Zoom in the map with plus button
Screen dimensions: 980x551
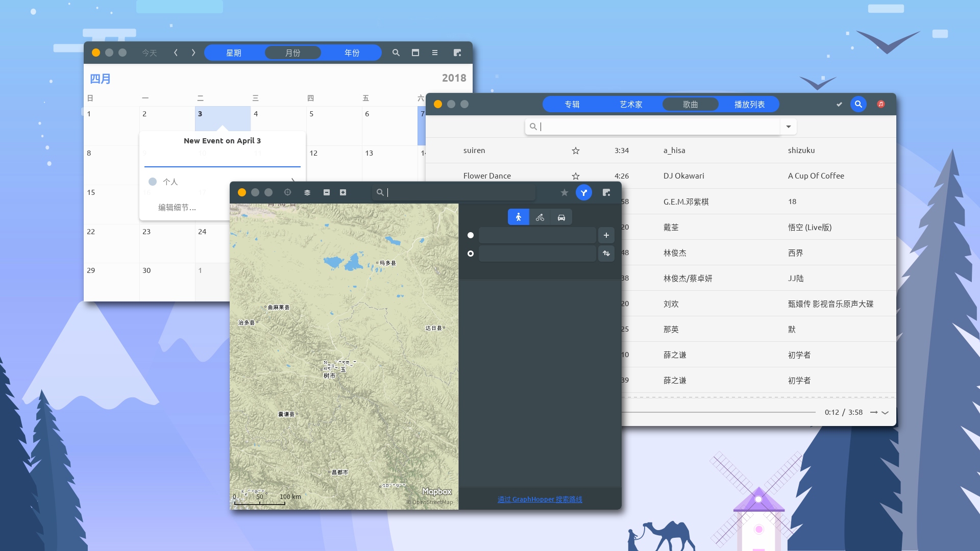tap(343, 192)
